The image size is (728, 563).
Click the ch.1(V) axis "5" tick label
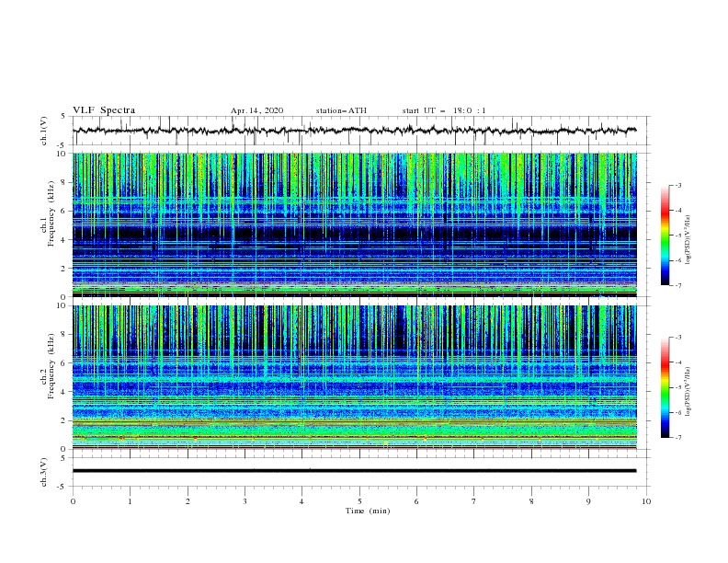[x=63, y=117]
